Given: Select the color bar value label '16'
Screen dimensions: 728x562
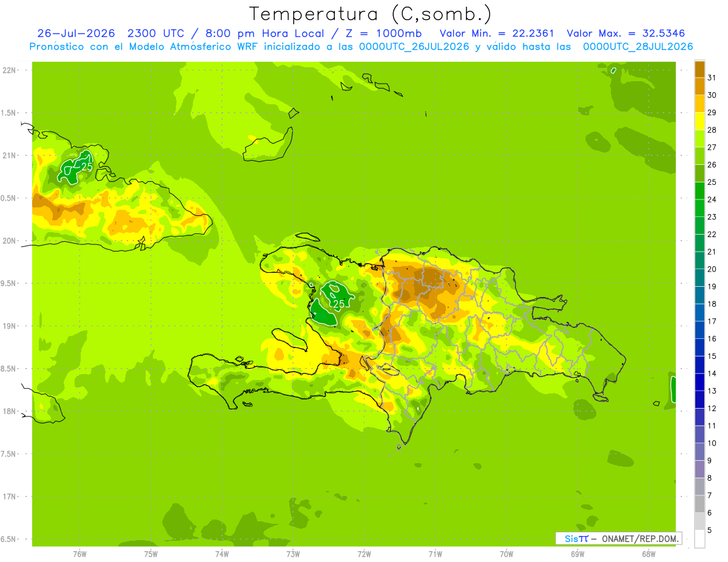Looking at the screenshot, I should 712,338.
